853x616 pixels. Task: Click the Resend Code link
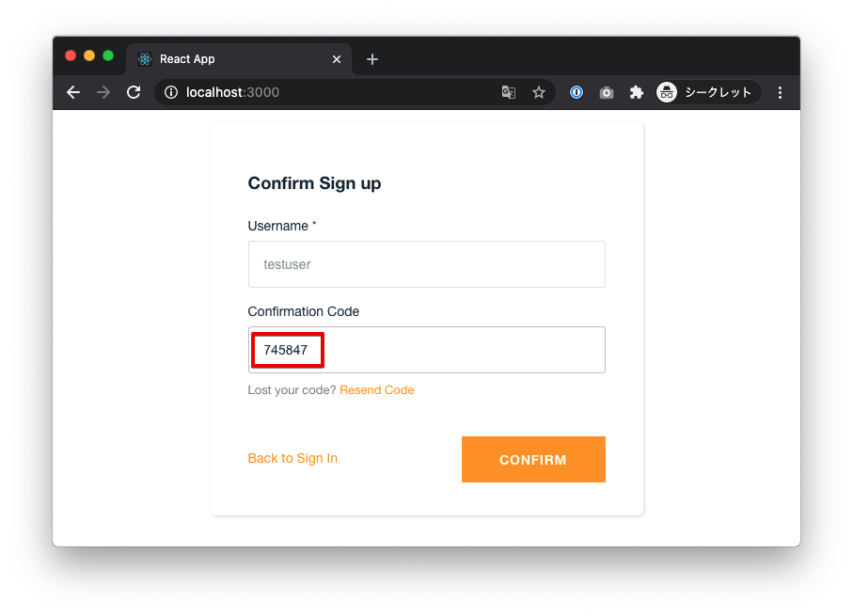(377, 390)
